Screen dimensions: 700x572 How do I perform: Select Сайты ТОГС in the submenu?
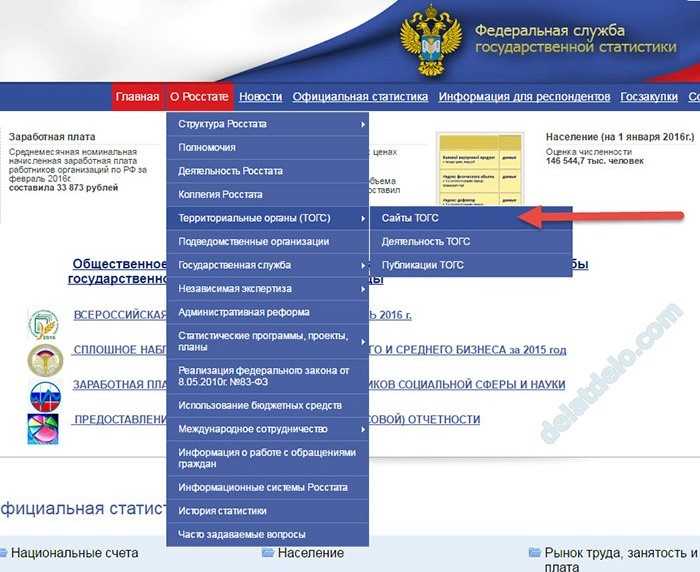pyautogui.click(x=471, y=218)
